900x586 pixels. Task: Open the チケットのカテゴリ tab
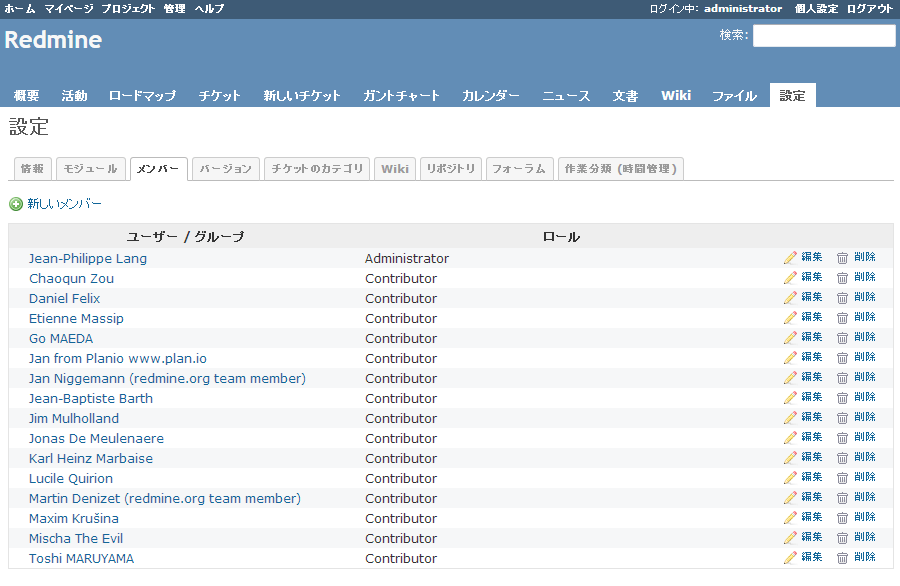tap(317, 169)
